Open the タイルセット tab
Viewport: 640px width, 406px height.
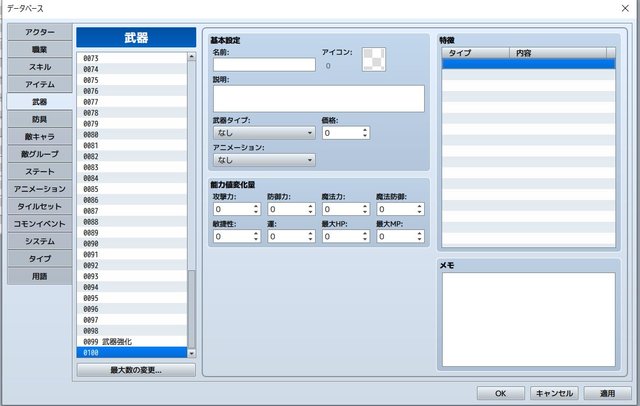coord(40,206)
